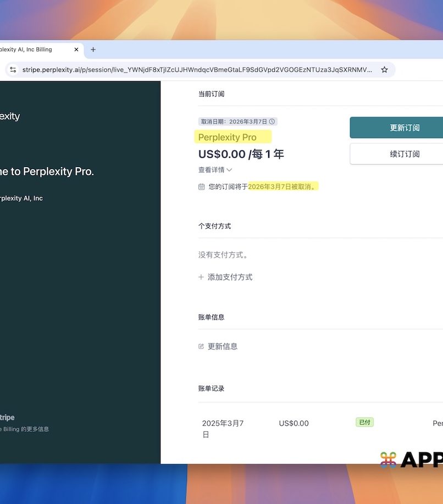The image size is (443, 504).
Task: Click the 取消日期 cancellation date badge
Action: click(234, 121)
